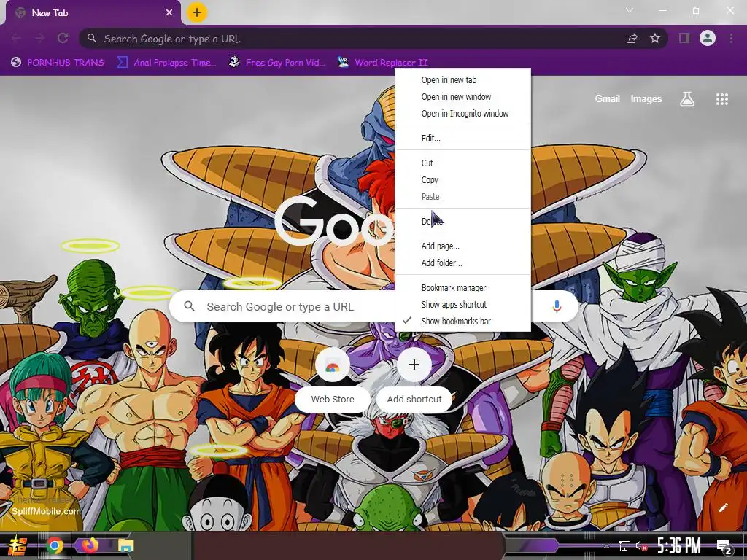Image resolution: width=747 pixels, height=560 pixels.
Task: Open the side panel icon
Action: tap(684, 38)
